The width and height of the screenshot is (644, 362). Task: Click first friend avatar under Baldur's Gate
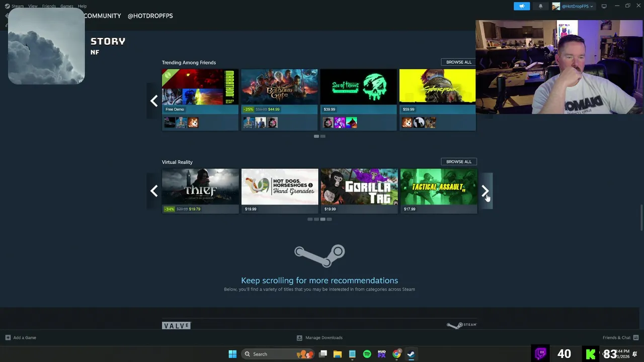pos(249,122)
